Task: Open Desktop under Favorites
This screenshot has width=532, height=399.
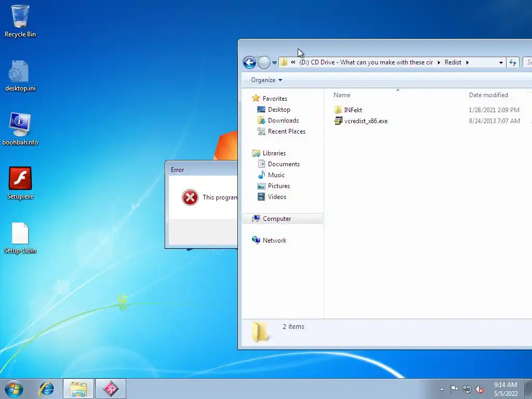Action: point(279,110)
